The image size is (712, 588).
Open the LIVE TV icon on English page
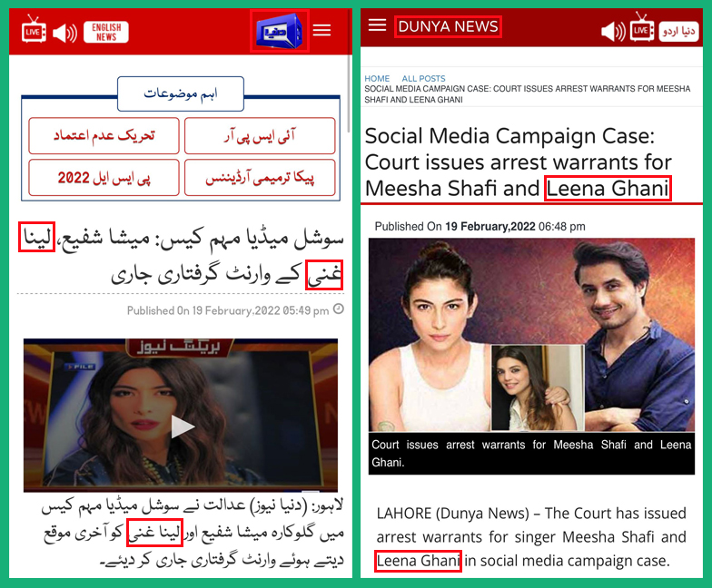point(641,27)
